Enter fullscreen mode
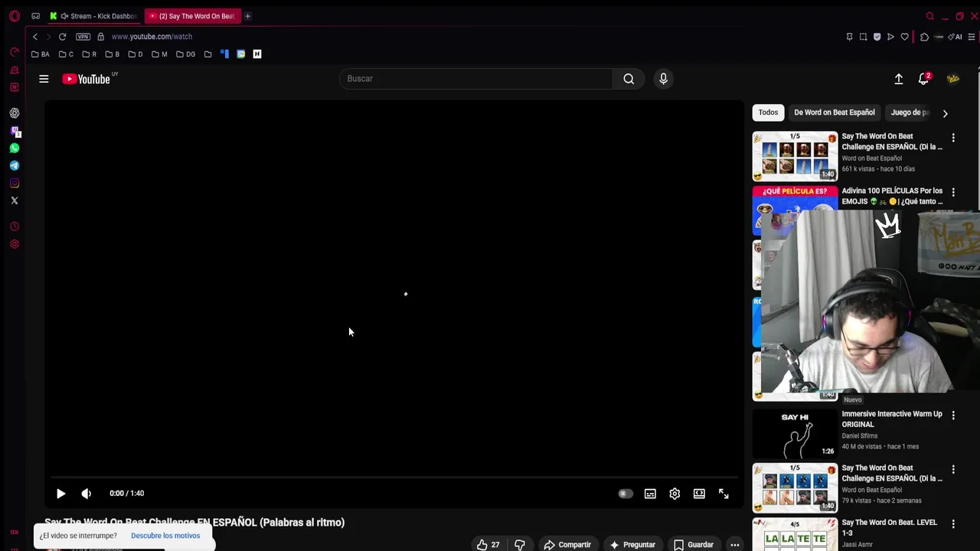Viewport: 980px width, 551px height. pyautogui.click(x=724, y=494)
